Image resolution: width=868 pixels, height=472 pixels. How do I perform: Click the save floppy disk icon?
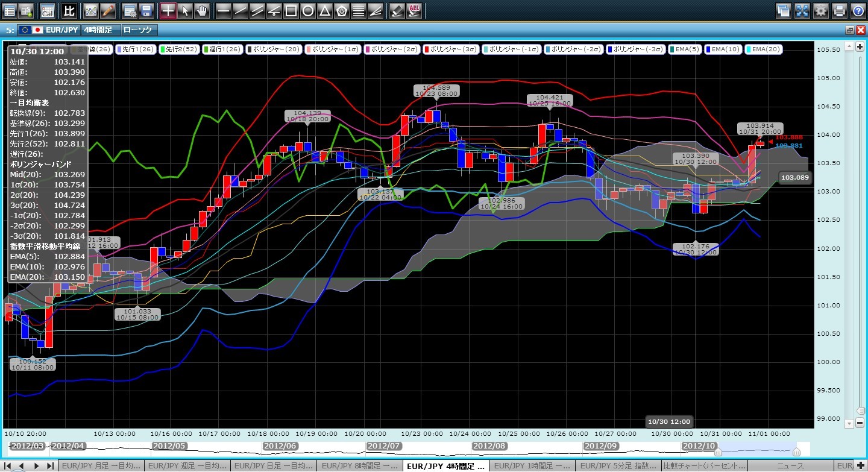click(146, 10)
